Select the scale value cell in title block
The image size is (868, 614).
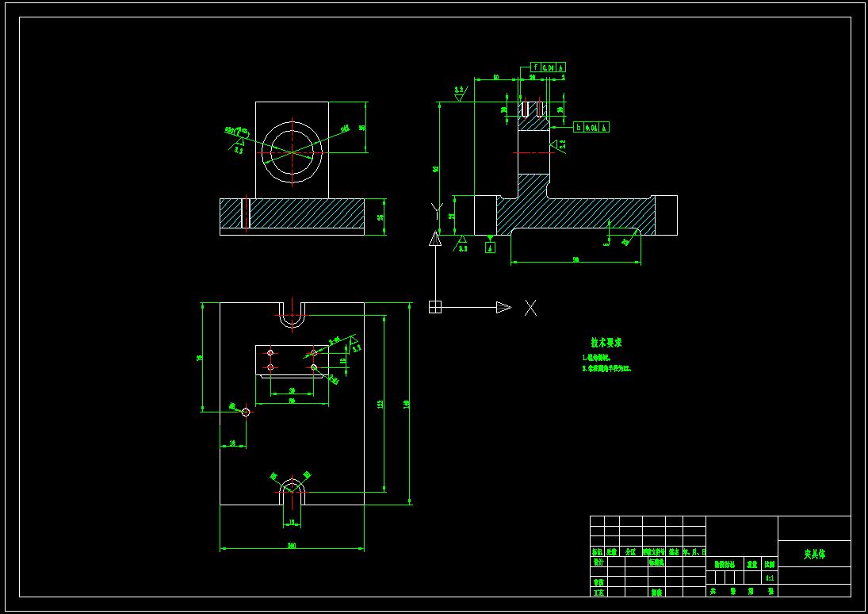(770, 578)
